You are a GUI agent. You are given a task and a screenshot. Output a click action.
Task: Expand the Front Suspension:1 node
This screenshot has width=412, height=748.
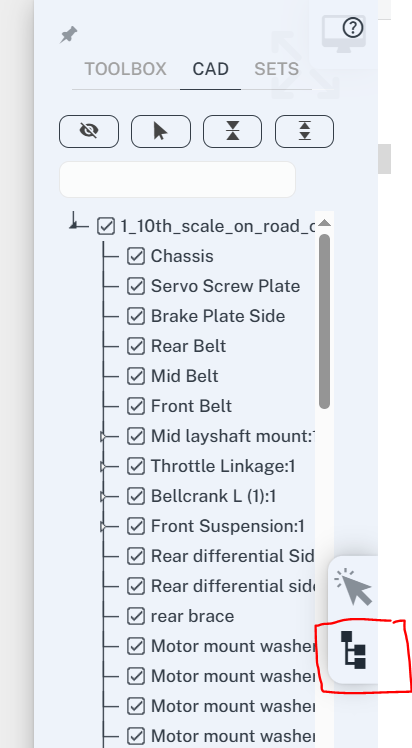[103, 526]
